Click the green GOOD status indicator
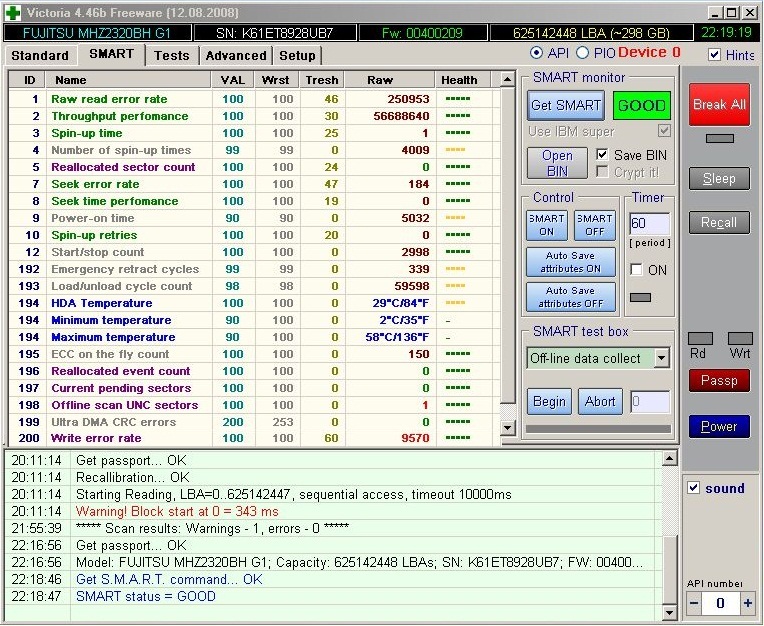 point(642,105)
